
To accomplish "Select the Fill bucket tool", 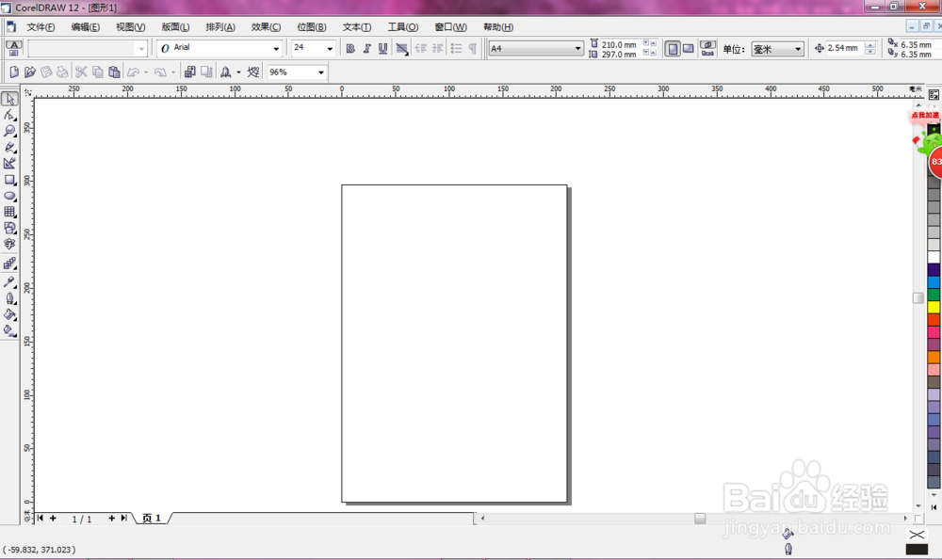I will click(x=9, y=314).
